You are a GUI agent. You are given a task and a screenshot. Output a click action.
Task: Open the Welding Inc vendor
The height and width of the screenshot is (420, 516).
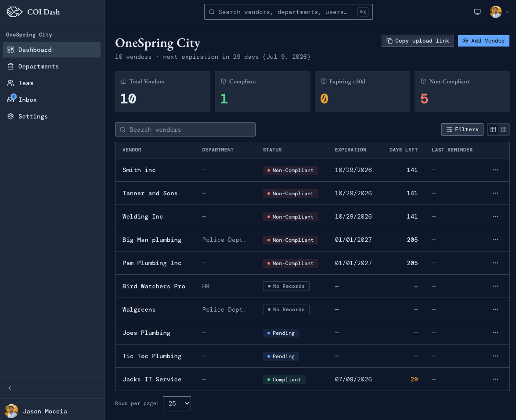click(142, 216)
